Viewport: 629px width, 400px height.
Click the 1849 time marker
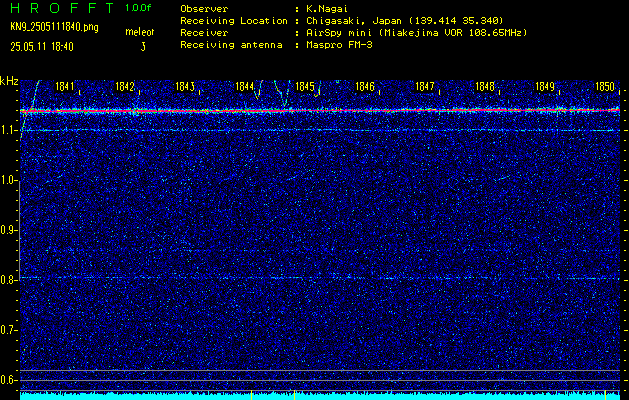coord(545,86)
